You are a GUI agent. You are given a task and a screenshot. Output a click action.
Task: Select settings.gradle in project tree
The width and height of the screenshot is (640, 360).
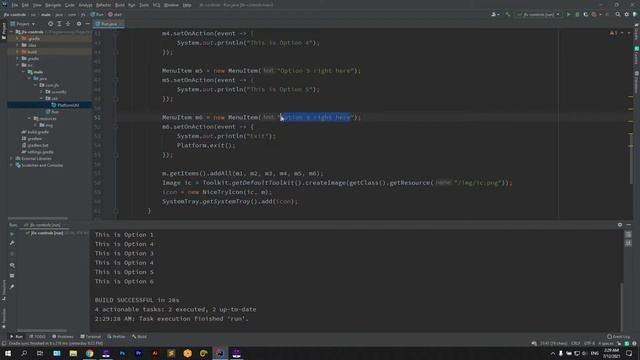tap(38, 152)
